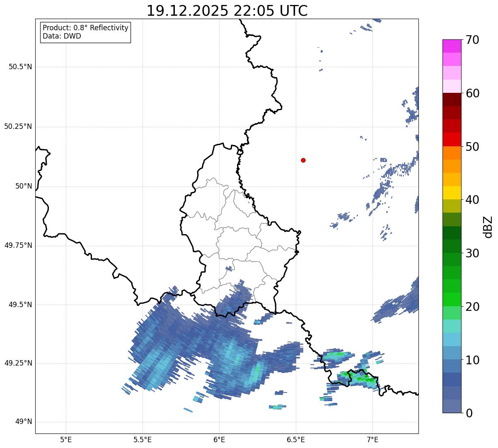Click the 50.25°N latitude label
The height and width of the screenshot is (448, 498).
coord(18,126)
